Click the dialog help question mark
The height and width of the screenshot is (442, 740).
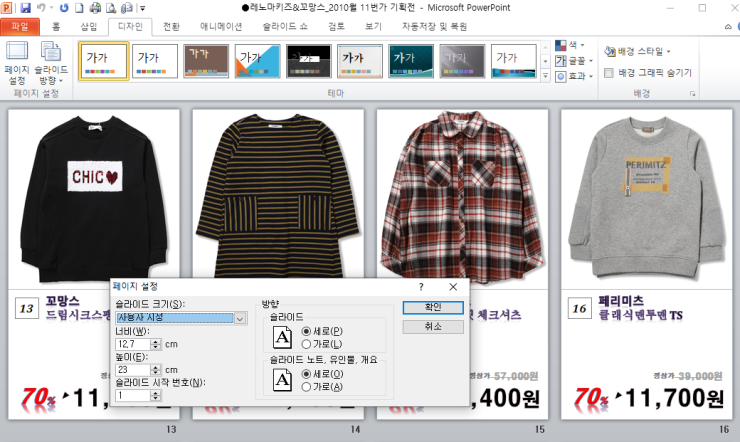click(421, 287)
